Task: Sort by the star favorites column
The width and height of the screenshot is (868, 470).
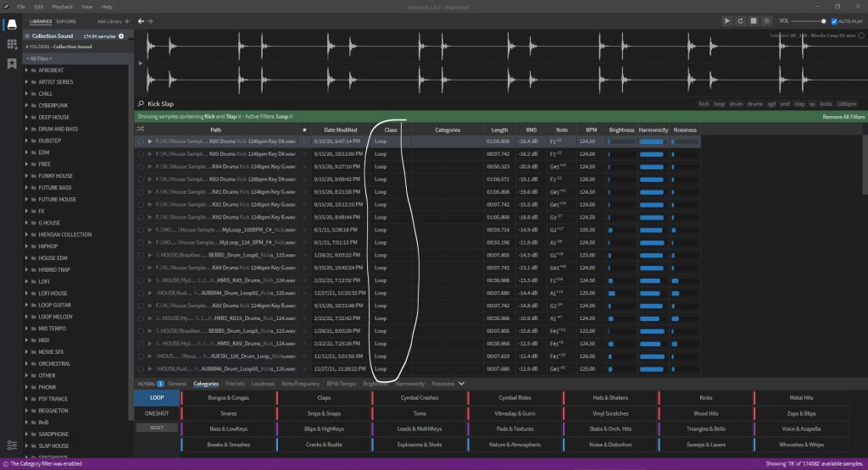Action: 304,130
